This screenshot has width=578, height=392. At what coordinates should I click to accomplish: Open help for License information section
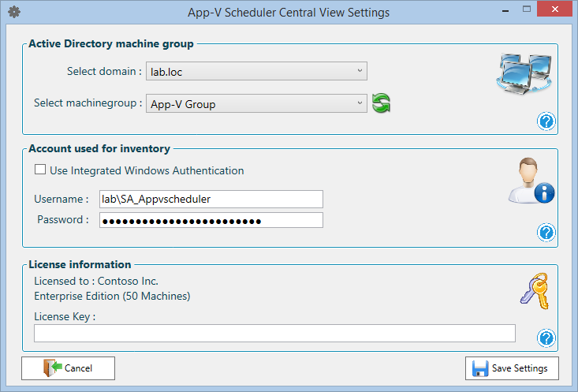[x=546, y=338]
